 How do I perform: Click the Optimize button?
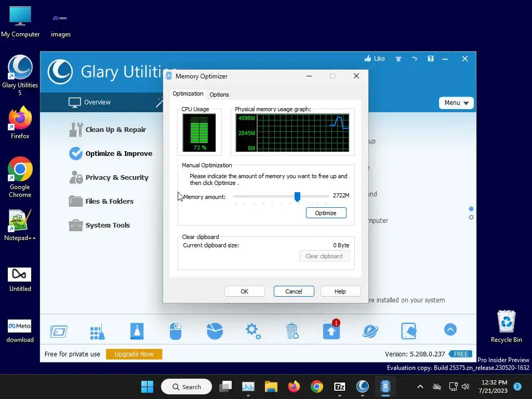326,212
